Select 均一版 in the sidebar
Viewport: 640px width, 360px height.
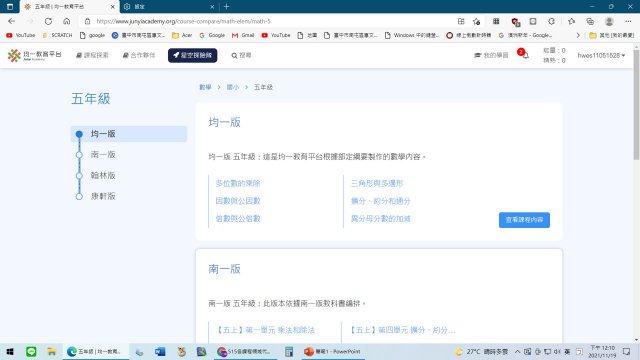(129, 134)
